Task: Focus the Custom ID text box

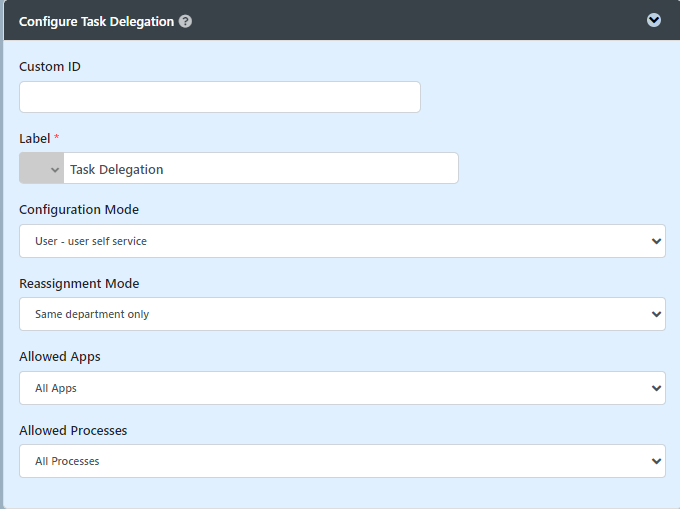Action: pyautogui.click(x=220, y=97)
